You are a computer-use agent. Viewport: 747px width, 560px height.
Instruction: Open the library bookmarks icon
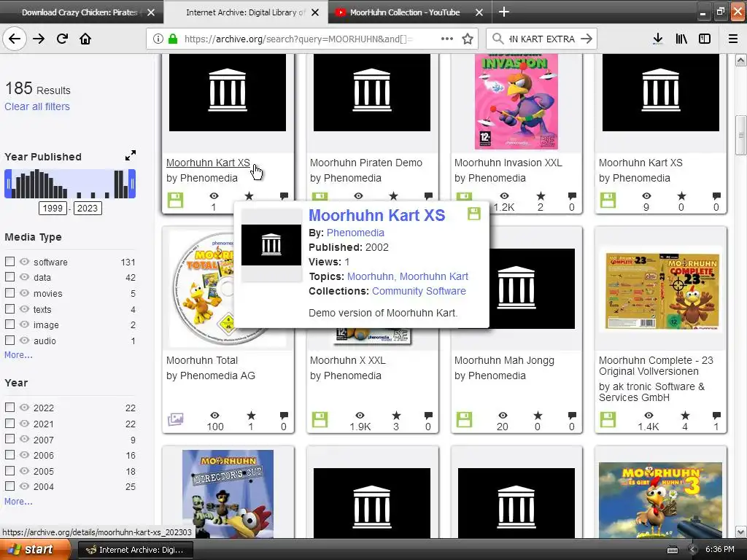point(681,39)
